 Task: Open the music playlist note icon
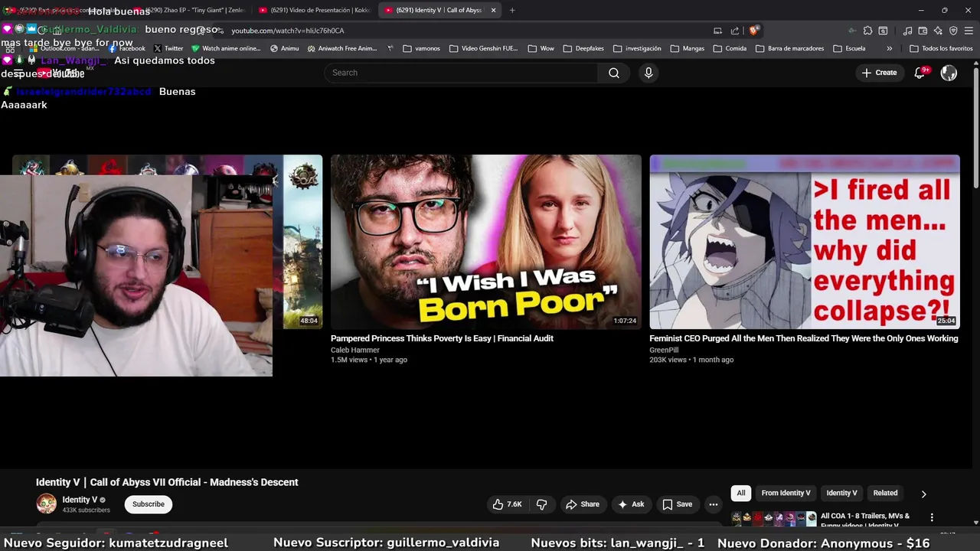(x=907, y=31)
